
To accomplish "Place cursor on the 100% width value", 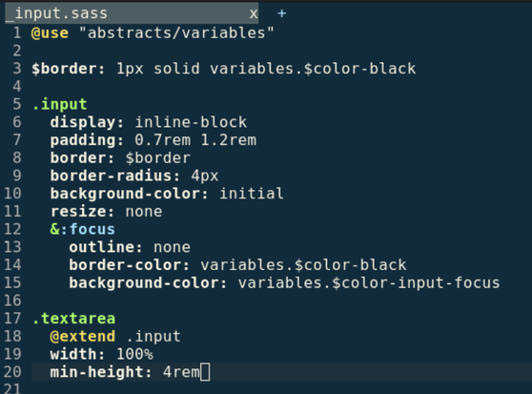I will pyautogui.click(x=134, y=354).
